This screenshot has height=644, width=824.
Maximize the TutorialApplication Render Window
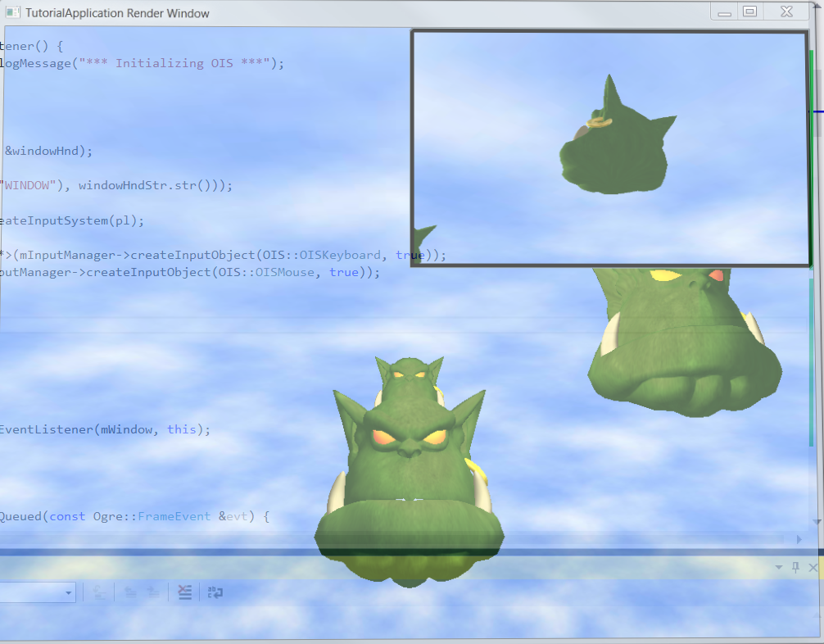click(x=750, y=11)
